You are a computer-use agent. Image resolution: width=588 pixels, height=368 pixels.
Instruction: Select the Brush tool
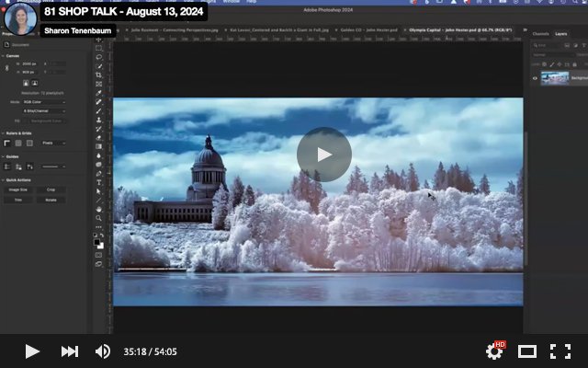98,111
